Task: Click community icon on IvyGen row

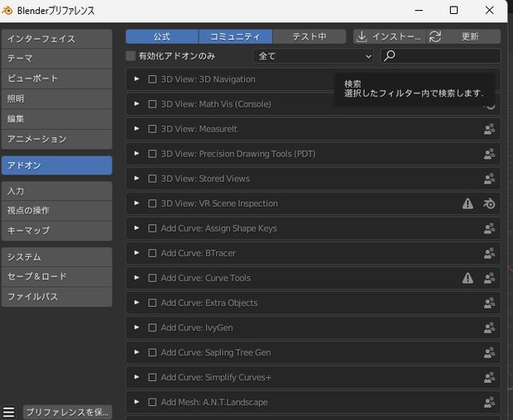Action: click(489, 328)
